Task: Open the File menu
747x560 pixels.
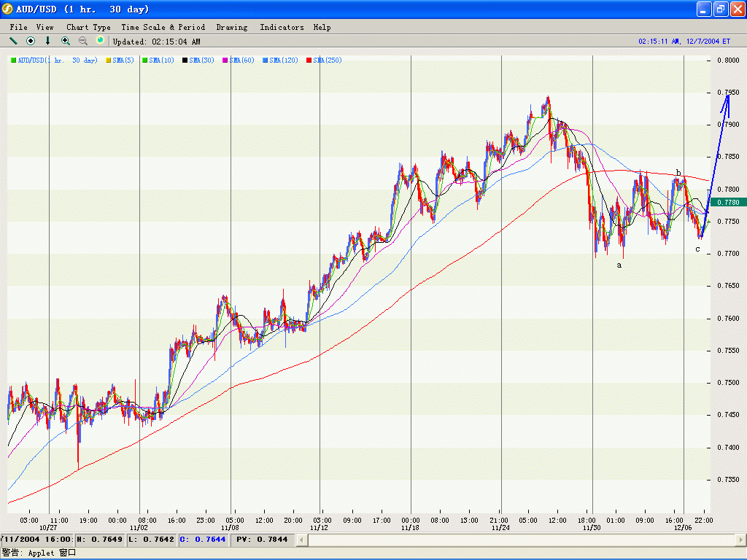Action: [x=18, y=27]
